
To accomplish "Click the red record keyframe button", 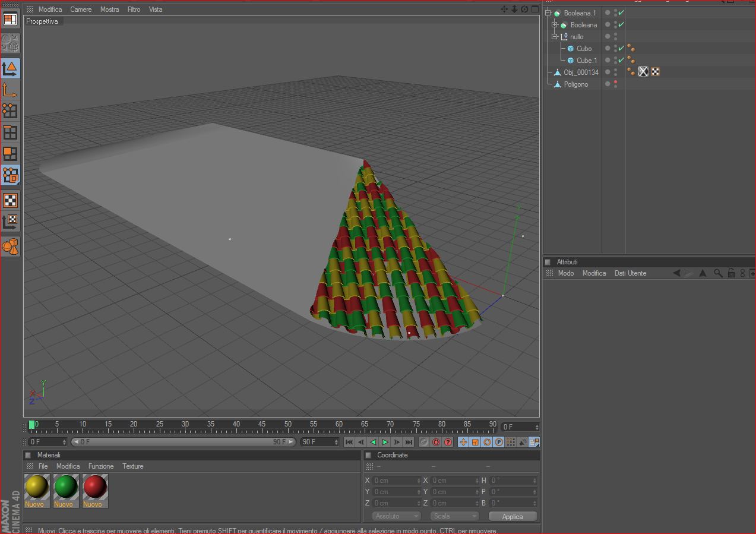I will [436, 442].
